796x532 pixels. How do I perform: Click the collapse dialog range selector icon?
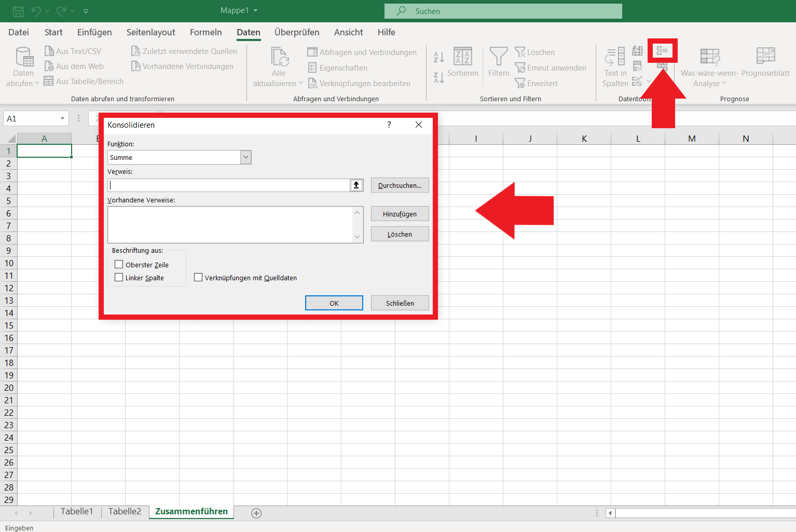click(x=356, y=185)
